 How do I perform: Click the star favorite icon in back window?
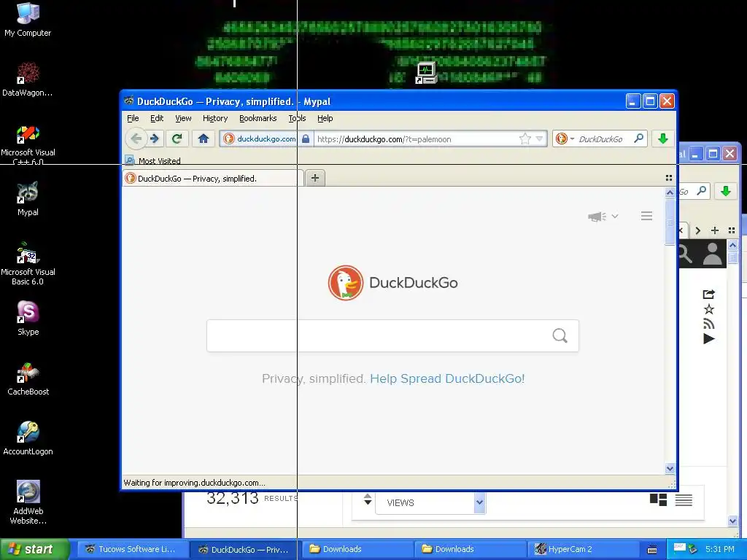click(x=709, y=309)
